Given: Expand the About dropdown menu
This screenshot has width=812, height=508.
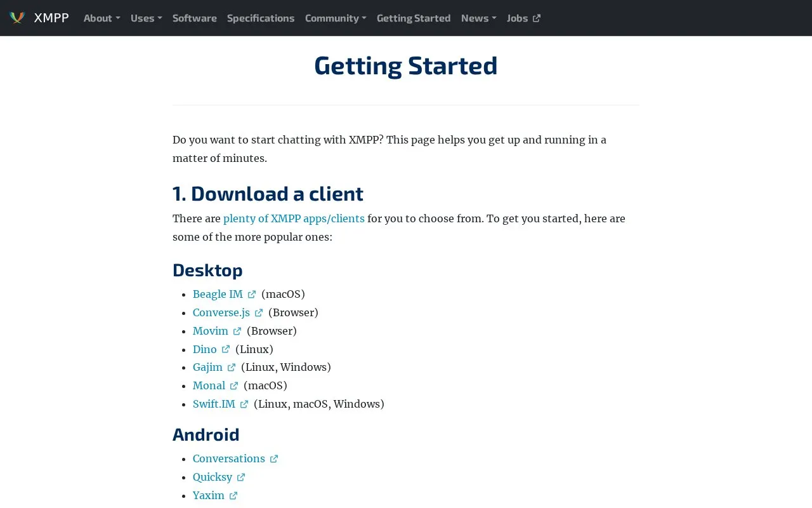Looking at the screenshot, I should (101, 18).
